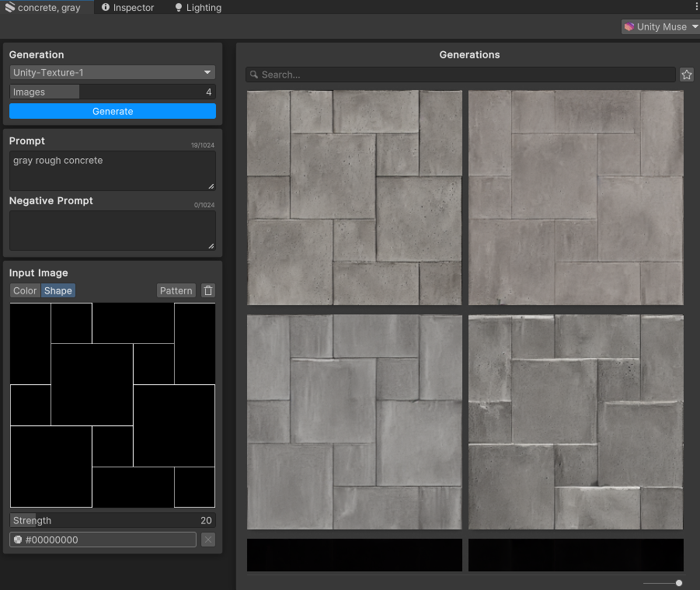Switch the input image mode to Color
Image resolution: width=700 pixels, height=590 pixels.
pos(25,290)
